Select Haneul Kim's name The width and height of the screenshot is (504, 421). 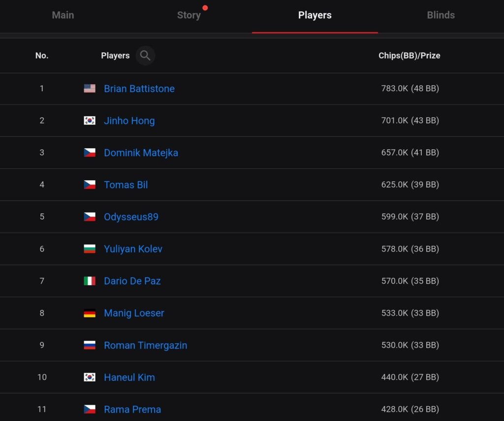129,377
